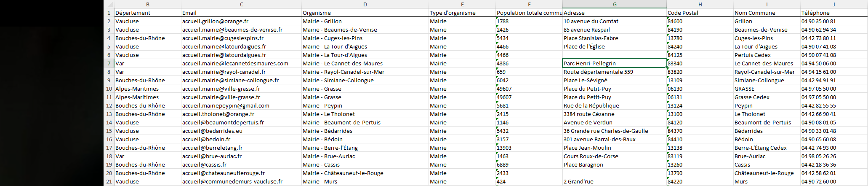Viewport: 868px width, 186px height.
Task: Click the Type d'organisme header cell
Action: pos(462,13)
